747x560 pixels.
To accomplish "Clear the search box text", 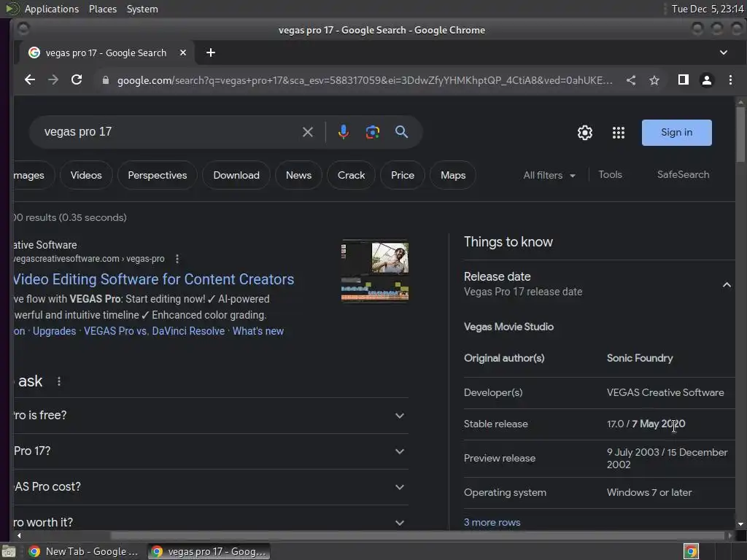I will 308,132.
